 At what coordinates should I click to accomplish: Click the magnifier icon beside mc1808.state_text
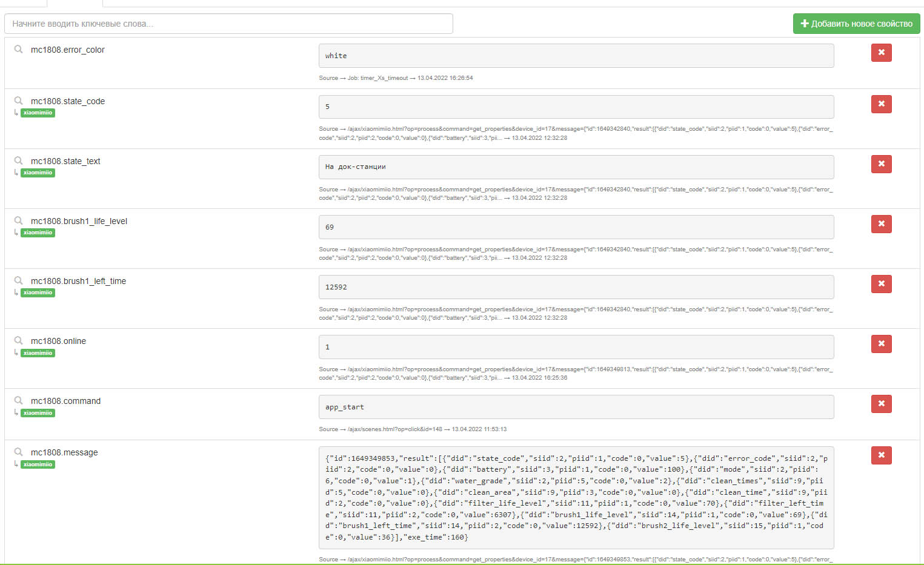click(19, 160)
